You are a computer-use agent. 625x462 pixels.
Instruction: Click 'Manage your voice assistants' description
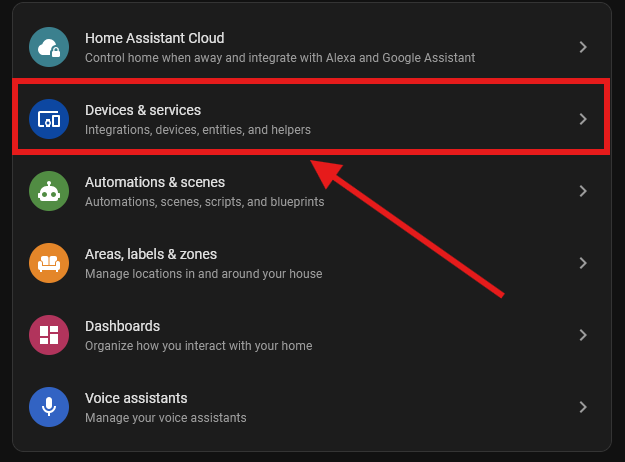point(165,417)
